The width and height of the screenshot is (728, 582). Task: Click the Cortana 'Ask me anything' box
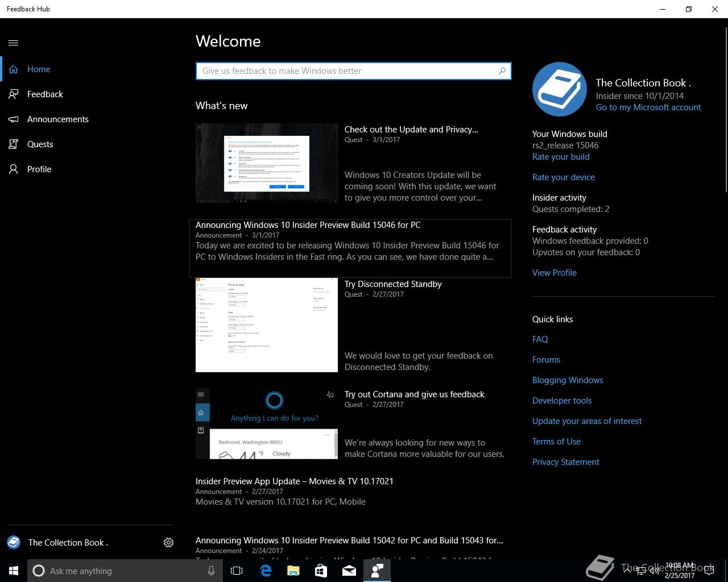(124, 571)
